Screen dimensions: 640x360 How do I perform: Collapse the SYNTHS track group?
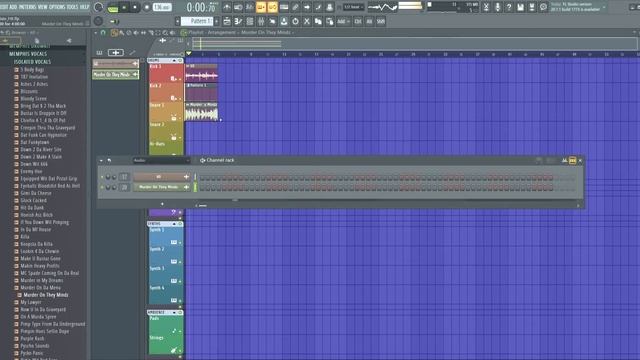point(174,224)
